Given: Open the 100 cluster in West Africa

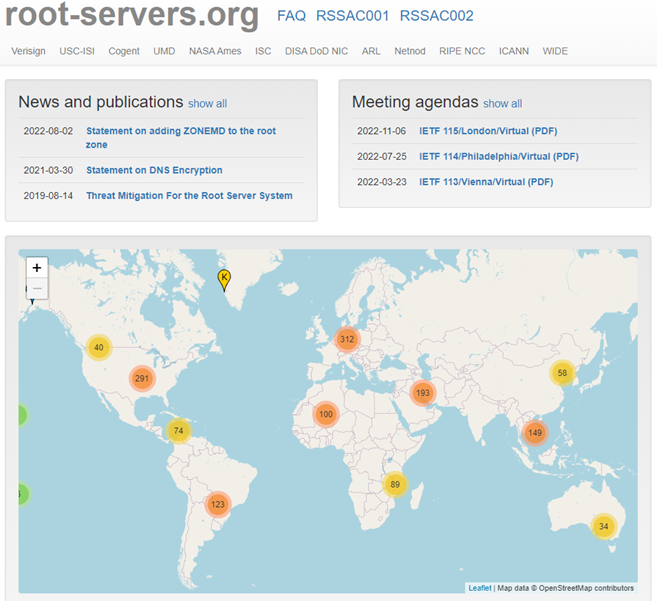Looking at the screenshot, I should coord(326,414).
